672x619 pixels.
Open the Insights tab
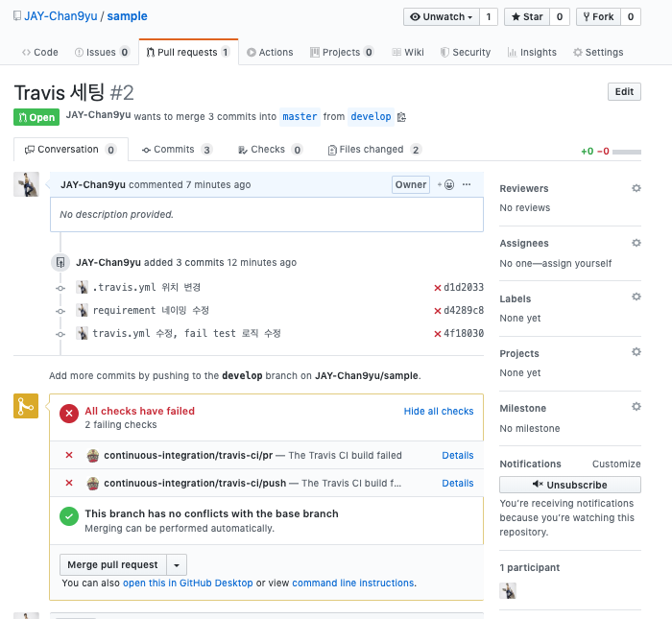(x=532, y=52)
